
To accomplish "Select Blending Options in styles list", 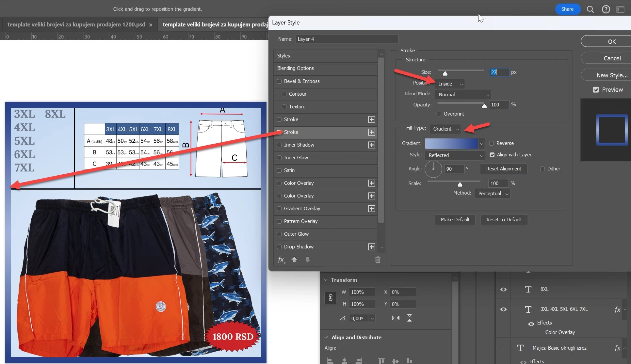I will [295, 68].
